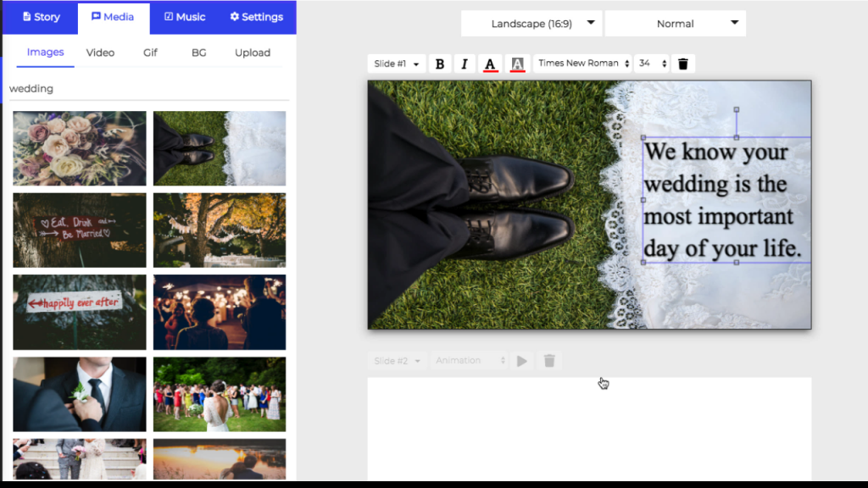Pick the sunset couple thumbnail
Image resolution: width=868 pixels, height=488 pixels.
coord(220,459)
